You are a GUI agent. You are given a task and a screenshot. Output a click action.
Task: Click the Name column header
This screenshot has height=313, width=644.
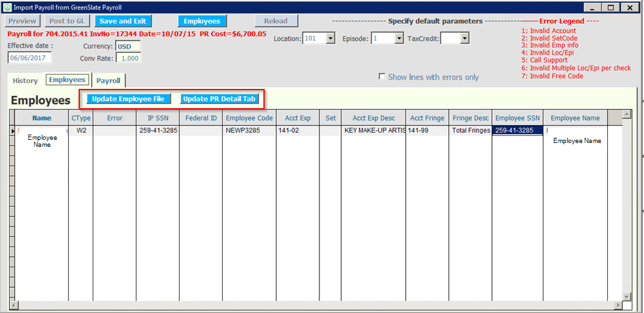[42, 118]
